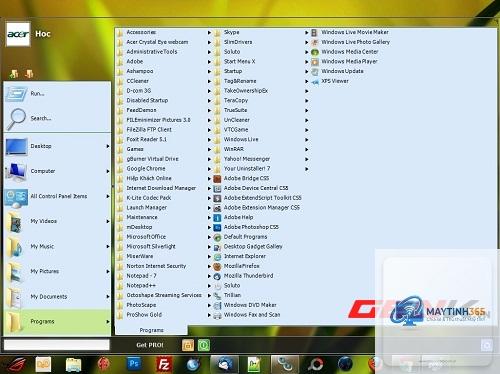Viewport: 500px width, 374px height.
Task: Expand the Accessories folder arrow
Action: tap(209, 33)
